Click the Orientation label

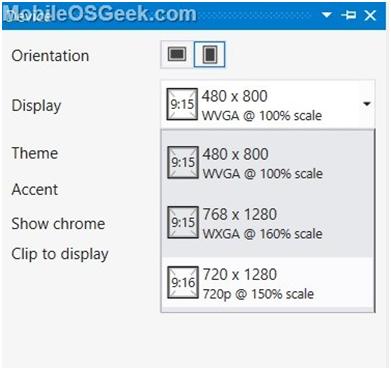[50, 55]
